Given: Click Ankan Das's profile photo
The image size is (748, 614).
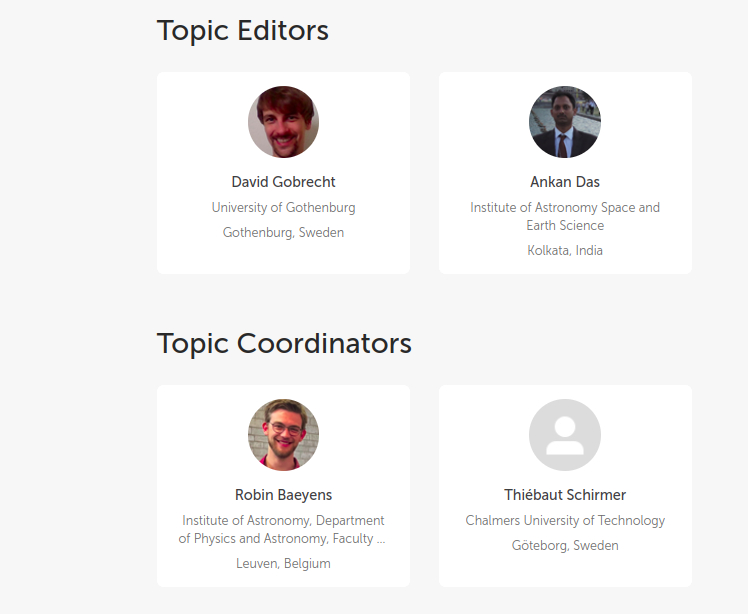Looking at the screenshot, I should (x=565, y=122).
